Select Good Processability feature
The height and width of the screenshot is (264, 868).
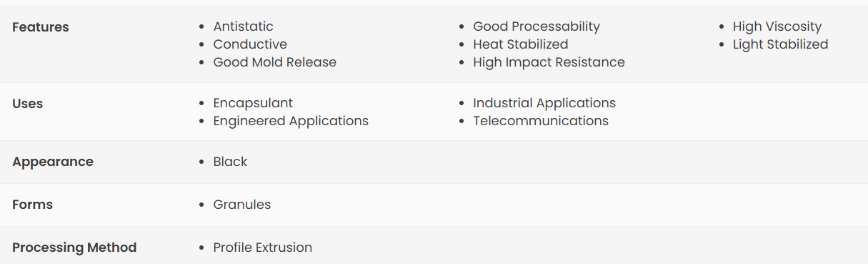[537, 26]
